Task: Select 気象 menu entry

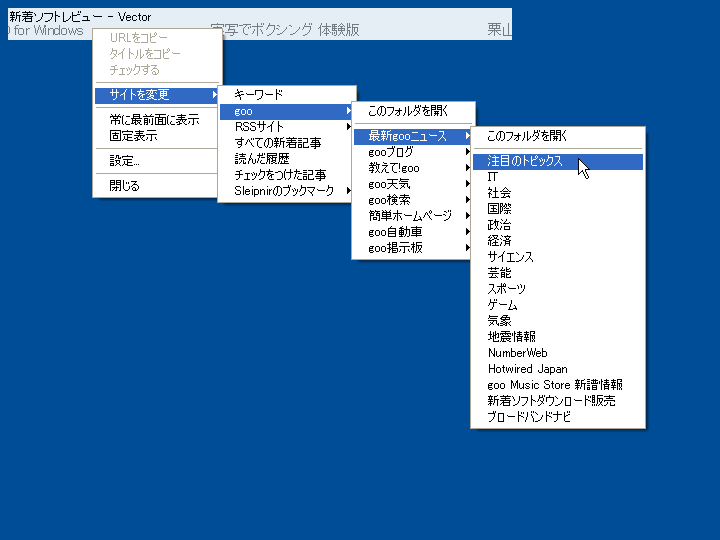Action: (x=558, y=321)
